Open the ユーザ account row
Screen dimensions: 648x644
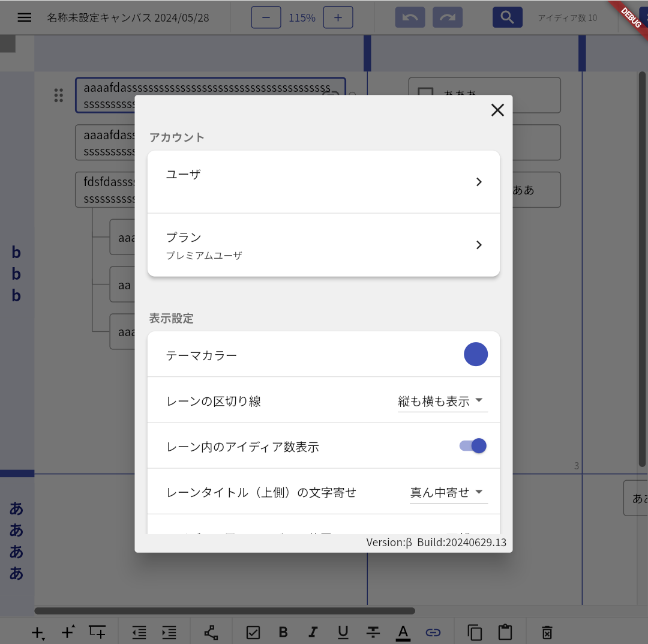323,182
